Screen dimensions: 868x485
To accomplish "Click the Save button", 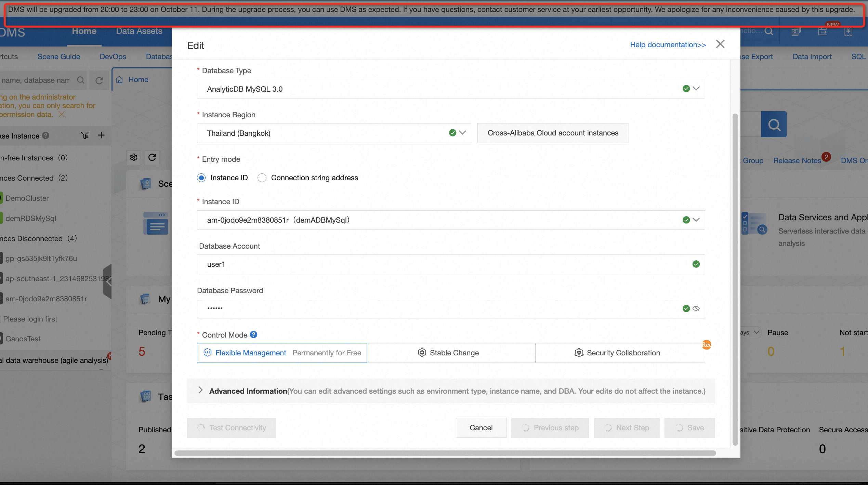I will 689,428.
